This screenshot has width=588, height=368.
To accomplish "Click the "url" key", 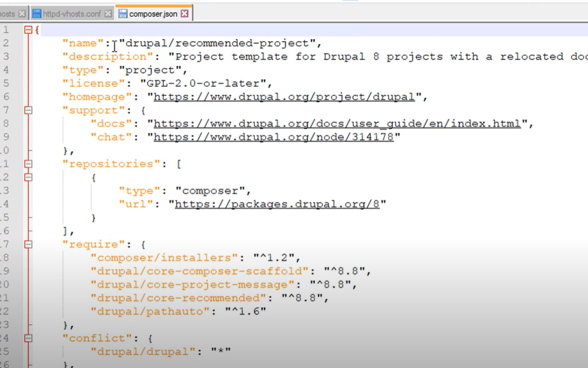I will 136,204.
